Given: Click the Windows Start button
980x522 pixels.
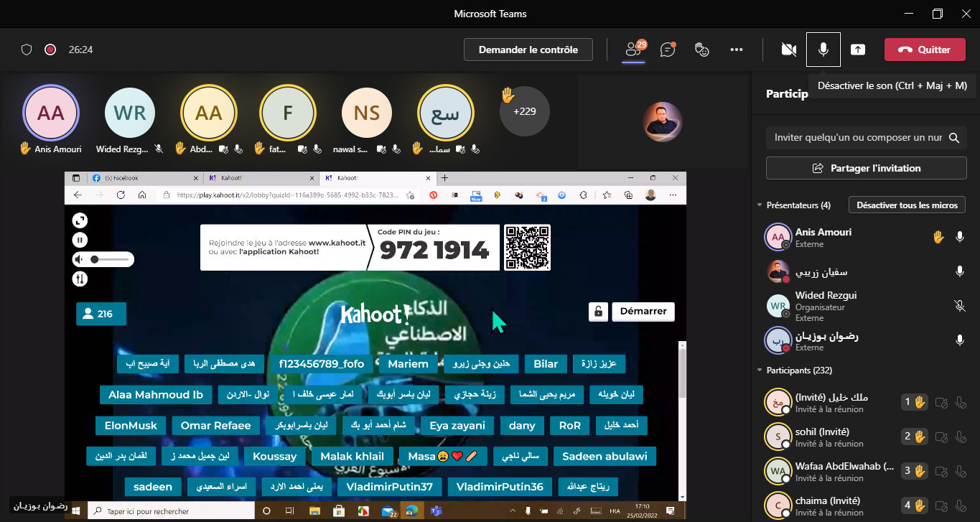Looking at the screenshot, I should 75,511.
